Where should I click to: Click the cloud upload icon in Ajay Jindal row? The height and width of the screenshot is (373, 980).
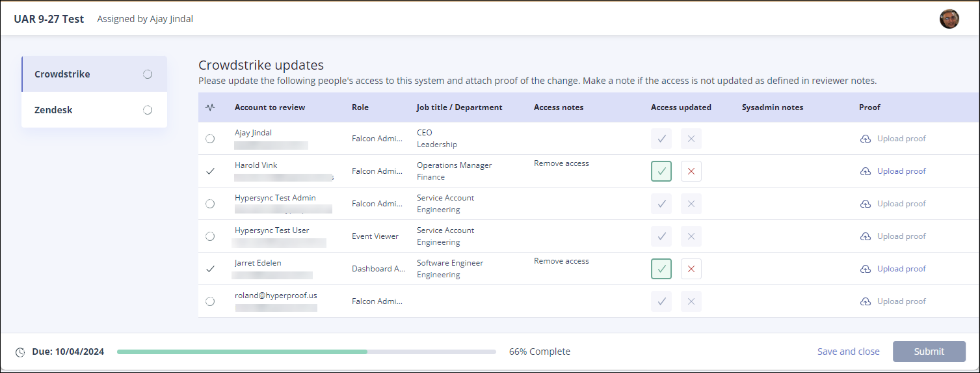[866, 139]
